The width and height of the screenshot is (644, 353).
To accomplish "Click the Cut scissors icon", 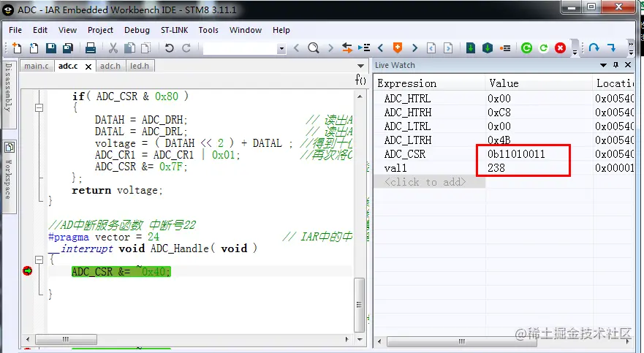I will pyautogui.click(x=113, y=48).
